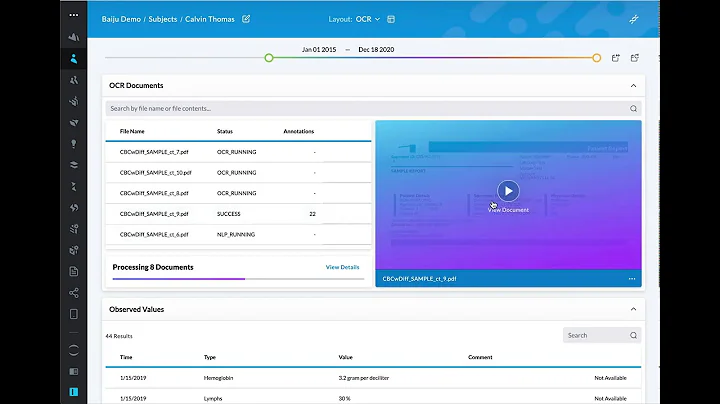Image resolution: width=720 pixels, height=404 pixels.
Task: Click the blue highlighted icon at sidebar bottom
Action: (x=73, y=392)
